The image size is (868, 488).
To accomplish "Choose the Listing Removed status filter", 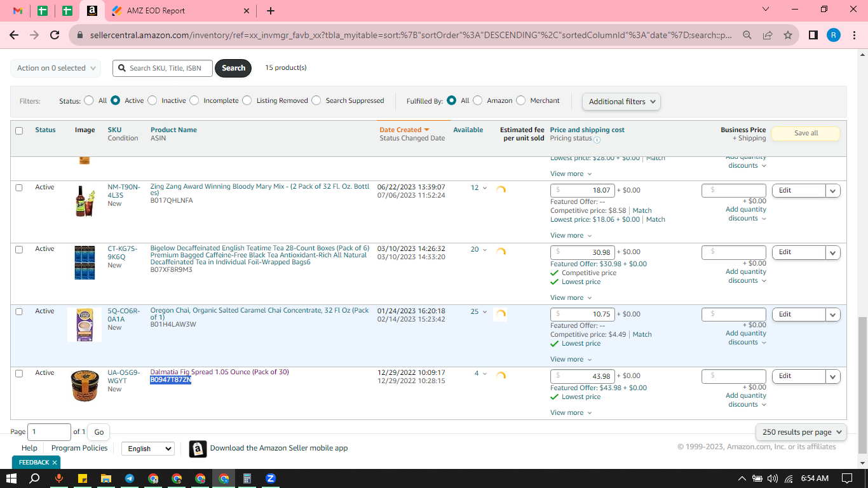I will (247, 100).
